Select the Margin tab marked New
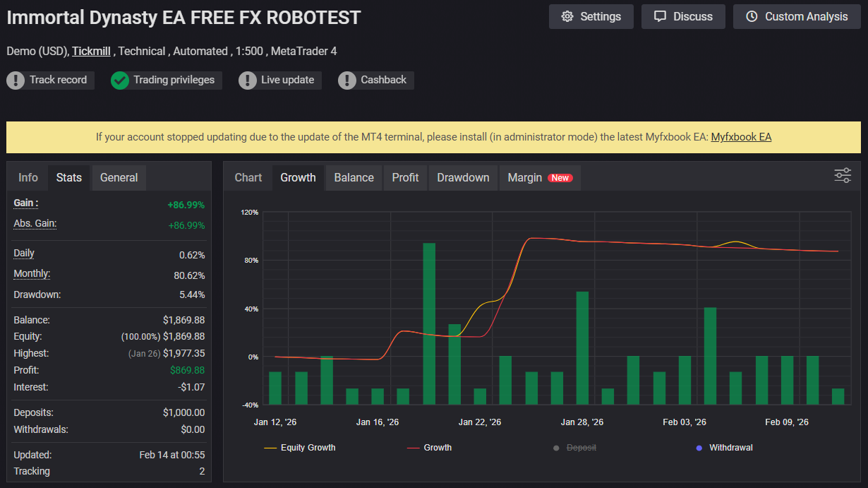 (x=539, y=178)
